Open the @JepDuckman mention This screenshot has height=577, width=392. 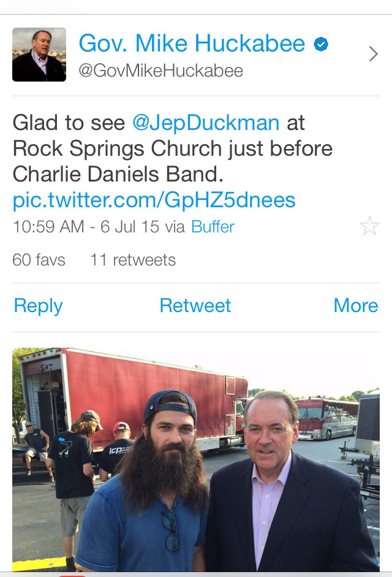[x=206, y=123]
